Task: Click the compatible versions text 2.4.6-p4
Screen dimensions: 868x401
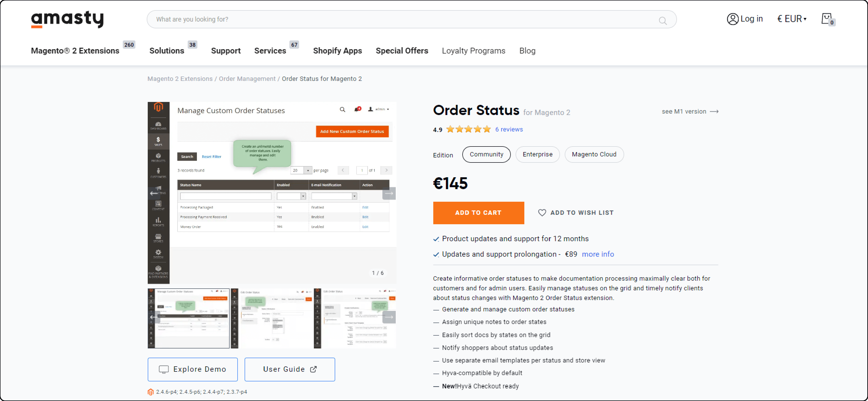Action: click(201, 392)
